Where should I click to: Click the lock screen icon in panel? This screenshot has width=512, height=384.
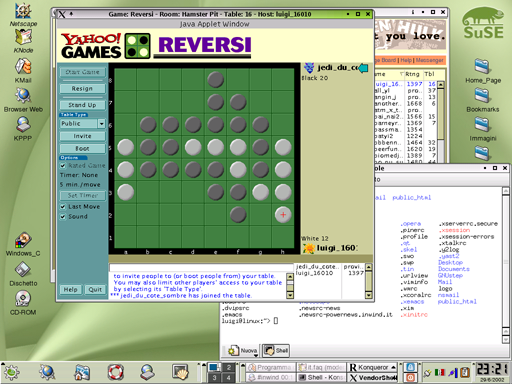click(x=410, y=367)
